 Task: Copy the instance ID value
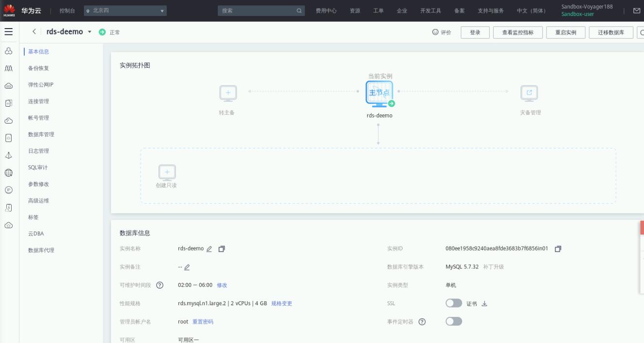tap(558, 249)
